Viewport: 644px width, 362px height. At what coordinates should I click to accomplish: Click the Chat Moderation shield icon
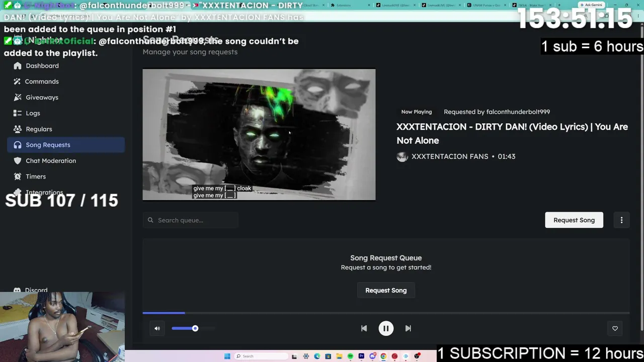(x=18, y=161)
